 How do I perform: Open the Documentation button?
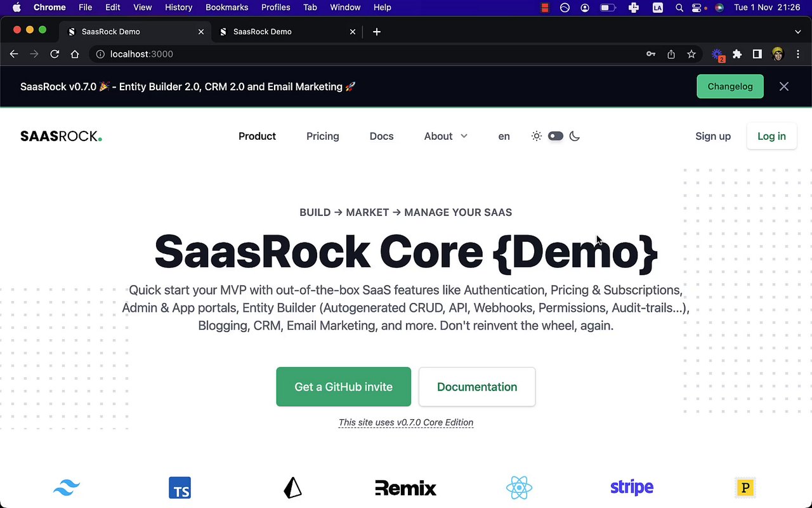coord(477,387)
